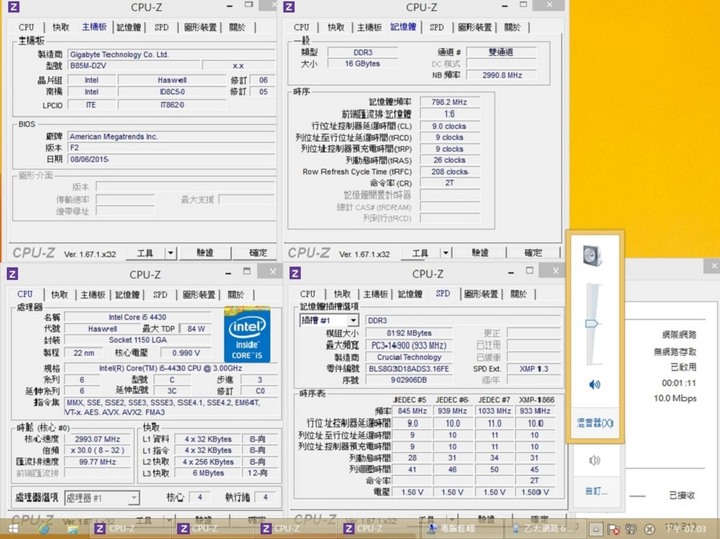Click the CPU-Z logo icon in the SPD window title bar
The width and height of the screenshot is (720, 539).
[295, 273]
